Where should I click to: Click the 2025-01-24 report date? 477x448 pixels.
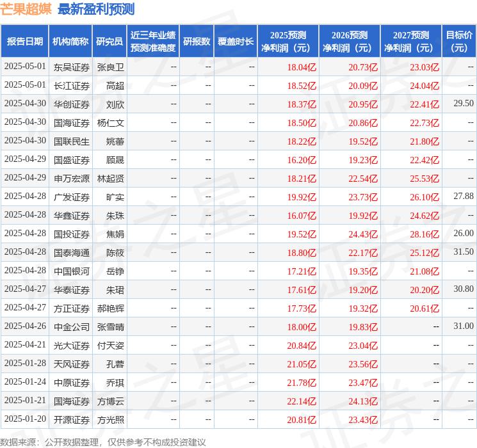point(25,381)
